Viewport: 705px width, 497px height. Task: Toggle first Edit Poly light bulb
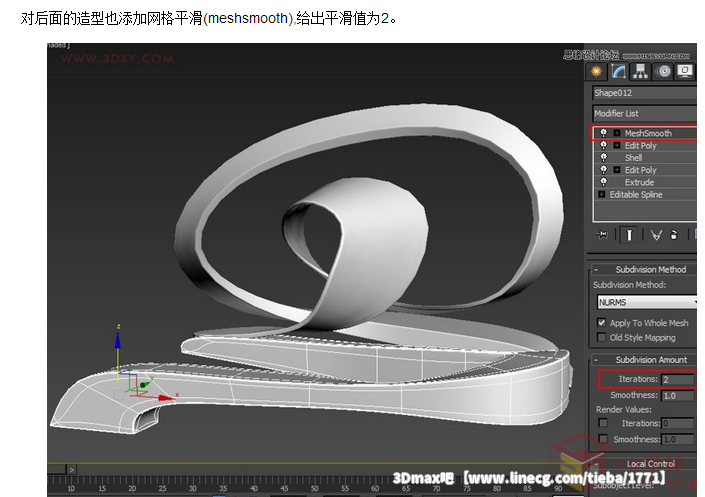[x=604, y=145]
